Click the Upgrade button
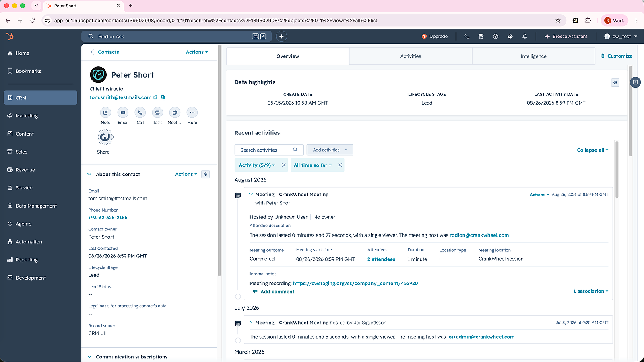 (x=435, y=36)
